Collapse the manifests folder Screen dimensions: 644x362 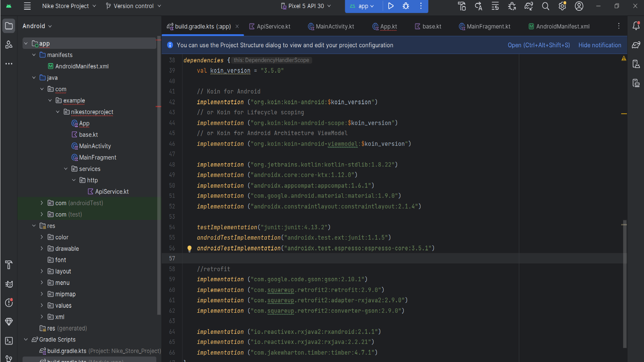click(x=34, y=55)
